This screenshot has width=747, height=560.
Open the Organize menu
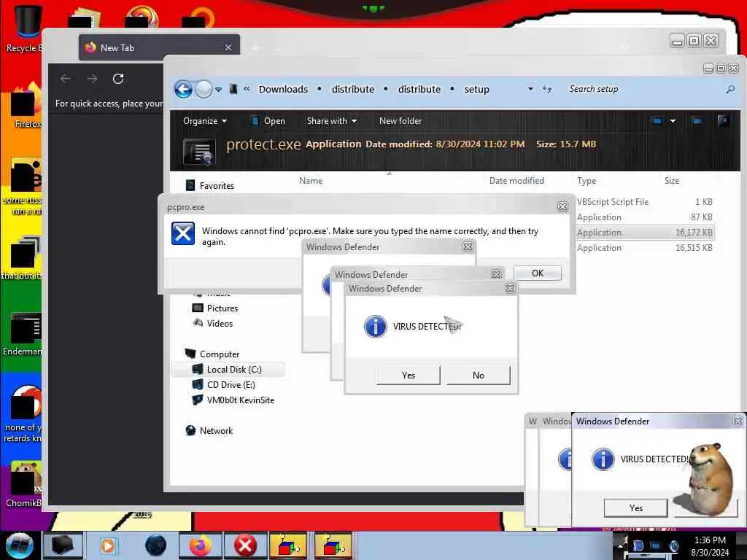click(x=205, y=121)
